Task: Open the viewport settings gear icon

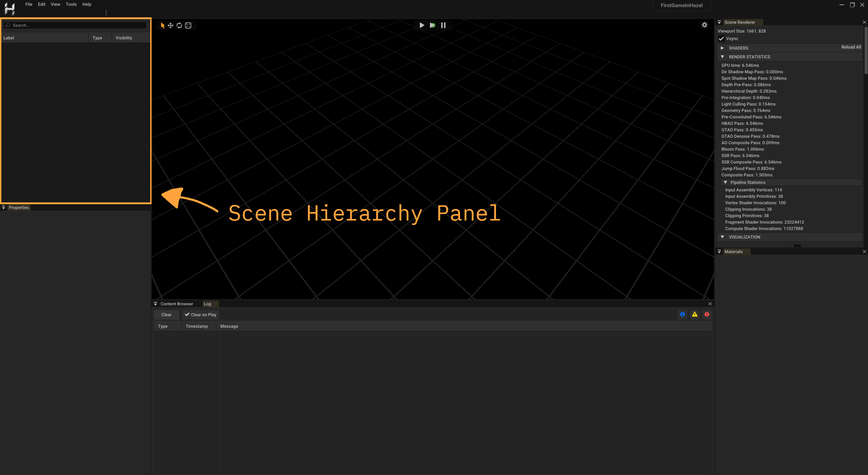Action: coord(705,25)
